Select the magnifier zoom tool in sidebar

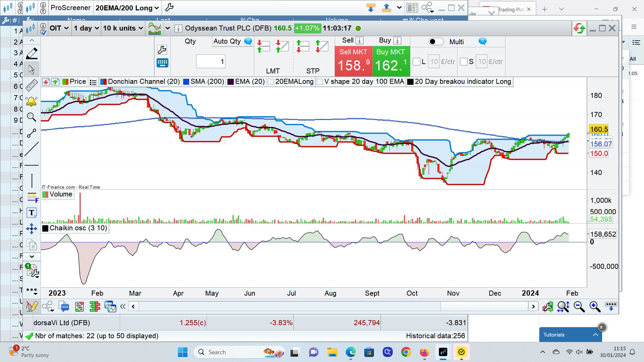tap(32, 117)
